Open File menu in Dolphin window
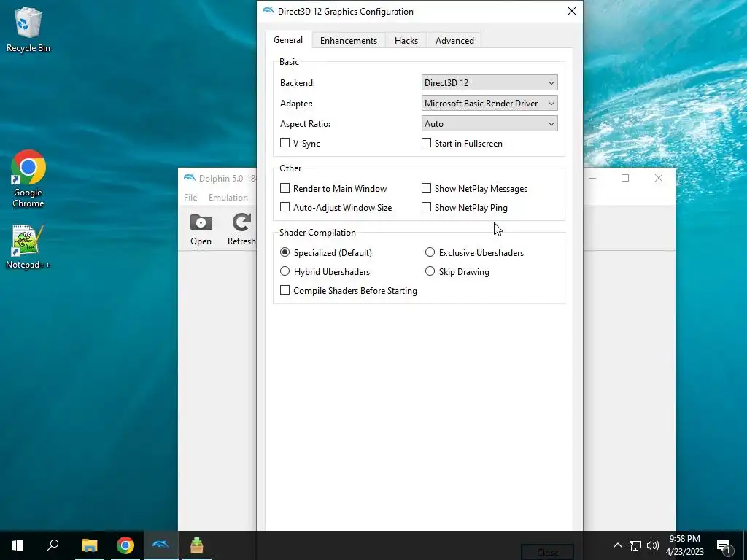The width and height of the screenshot is (747, 560). point(190,197)
